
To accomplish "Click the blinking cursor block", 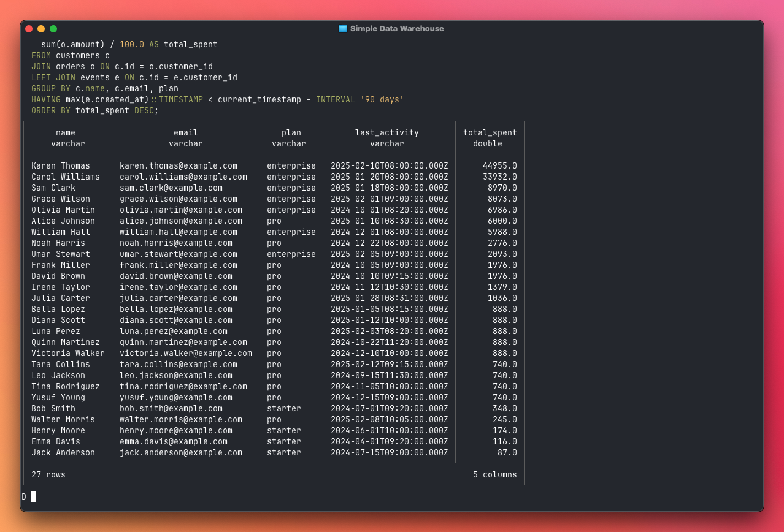I will 33,497.
